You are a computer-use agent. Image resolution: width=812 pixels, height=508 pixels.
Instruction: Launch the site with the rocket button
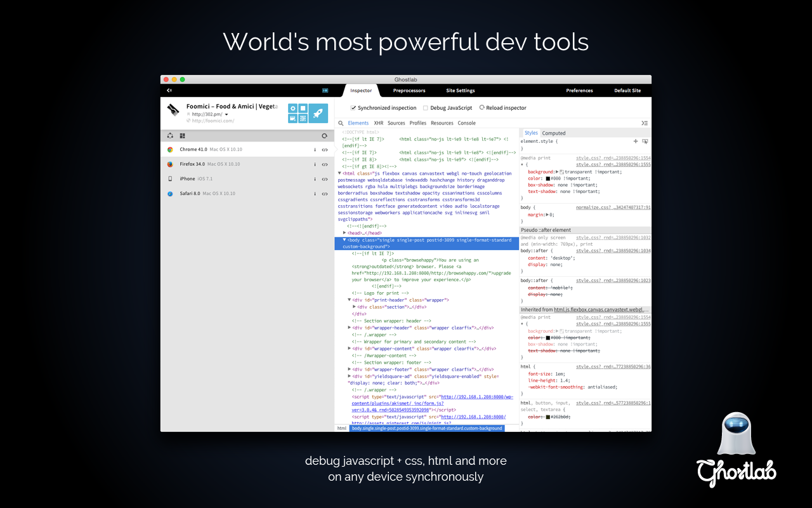(x=318, y=113)
